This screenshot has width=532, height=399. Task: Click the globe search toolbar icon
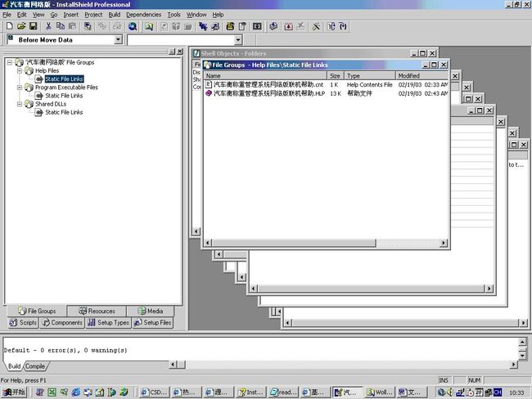(x=133, y=26)
